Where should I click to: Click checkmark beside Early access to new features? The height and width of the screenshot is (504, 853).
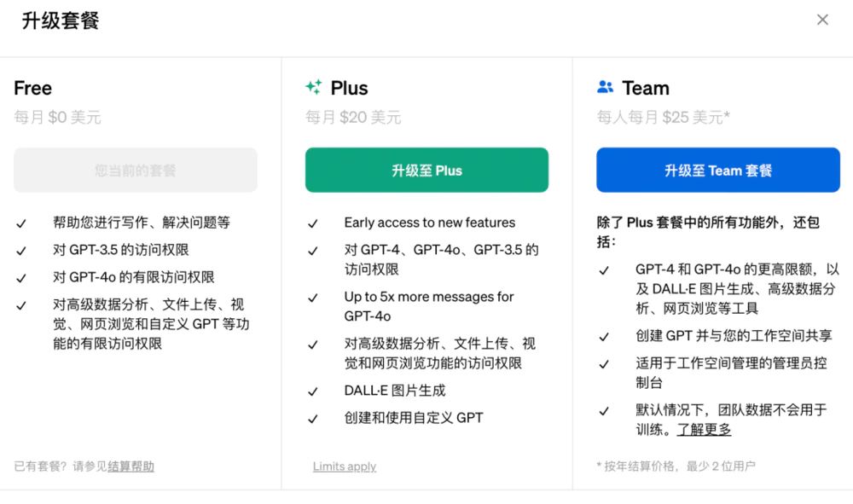[313, 223]
